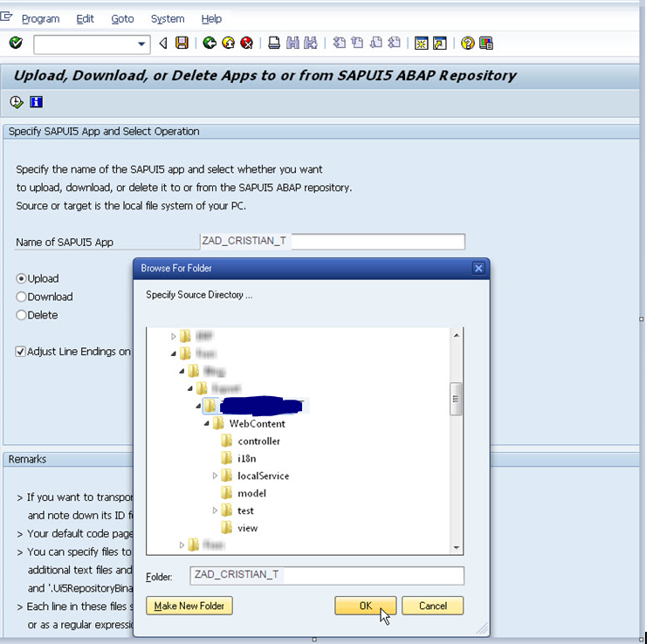Select the Download radio button
This screenshot has height=644, width=653.
pyautogui.click(x=22, y=297)
